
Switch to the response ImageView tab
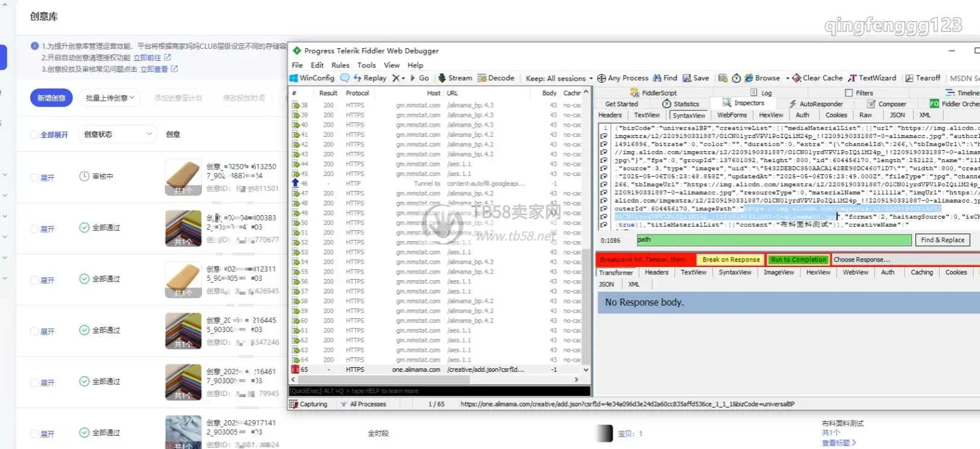pos(779,272)
